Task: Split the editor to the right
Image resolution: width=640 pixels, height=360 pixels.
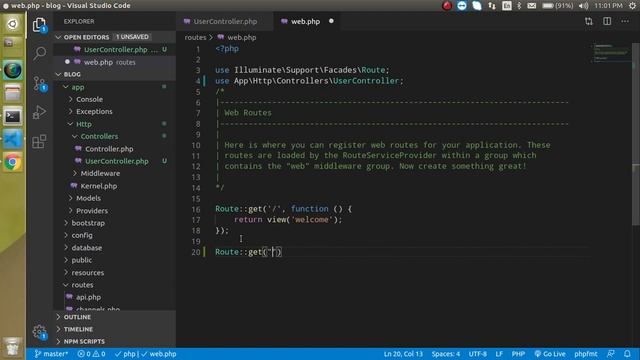Action: tap(607, 21)
